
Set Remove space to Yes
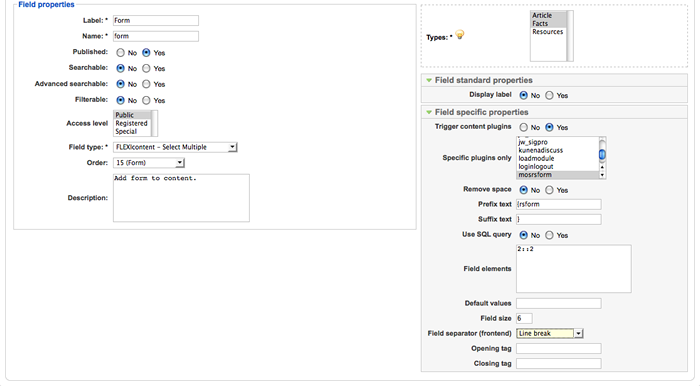pos(549,190)
